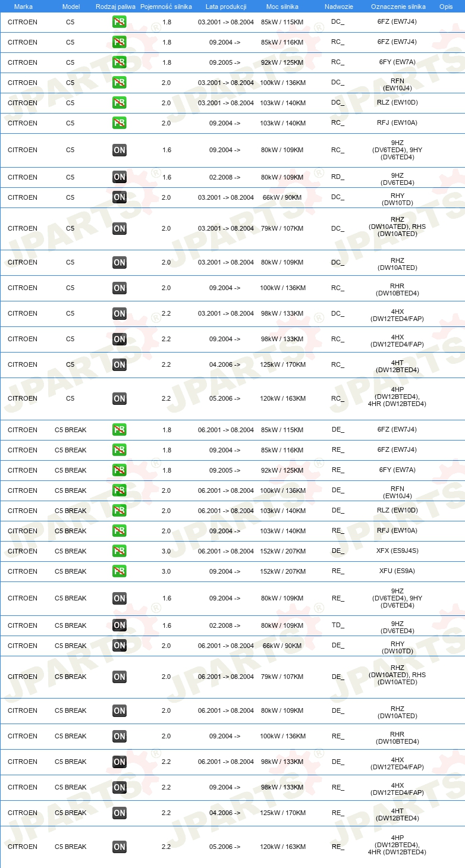This screenshot has width=465, height=868.
Task: Click 85kW / 116KM cell in RE_ row
Action: pyautogui.click(x=283, y=450)
